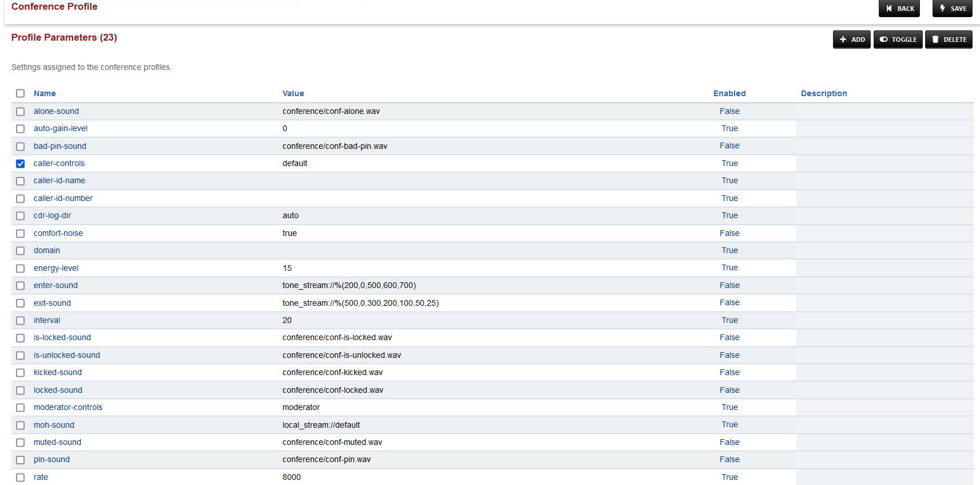
Task: Toggle enabled False value for enter-sound
Action: (729, 285)
